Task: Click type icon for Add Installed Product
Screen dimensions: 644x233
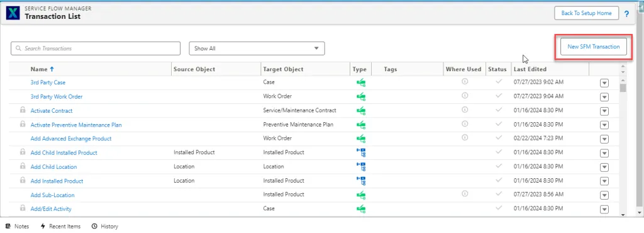Action: point(361,180)
